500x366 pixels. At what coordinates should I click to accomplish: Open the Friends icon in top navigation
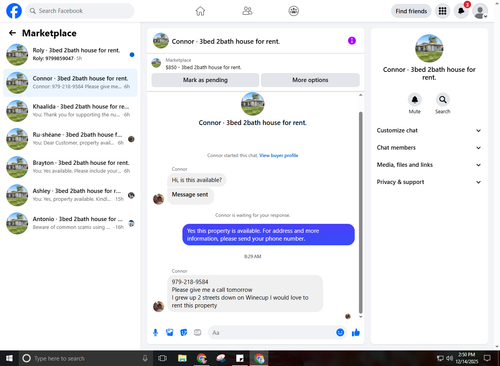coord(247,11)
